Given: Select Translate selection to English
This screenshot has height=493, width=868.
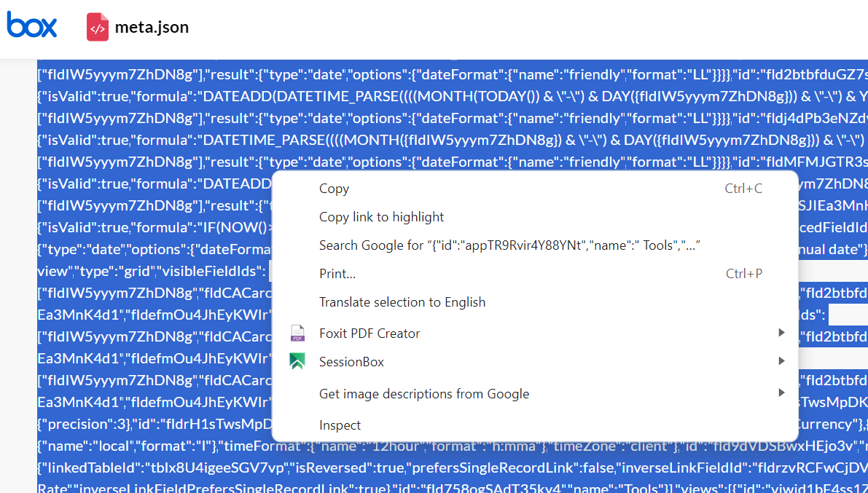Looking at the screenshot, I should tap(402, 302).
